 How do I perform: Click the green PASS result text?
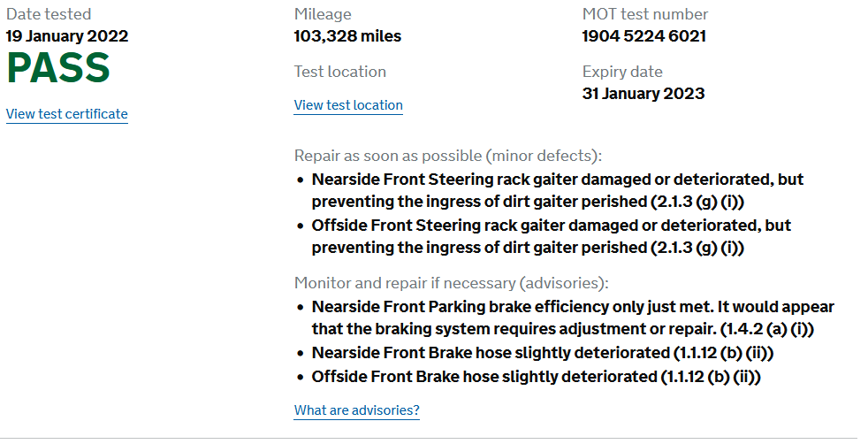tap(58, 68)
